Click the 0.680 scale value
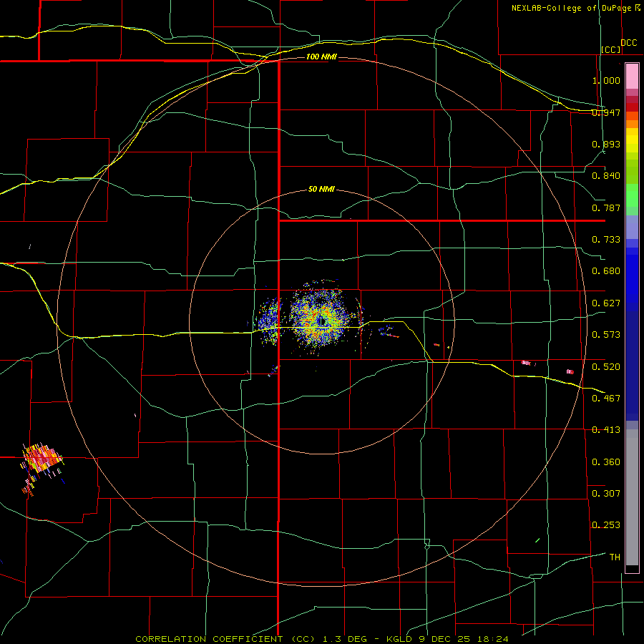The height and width of the screenshot is (644, 644). point(606,270)
